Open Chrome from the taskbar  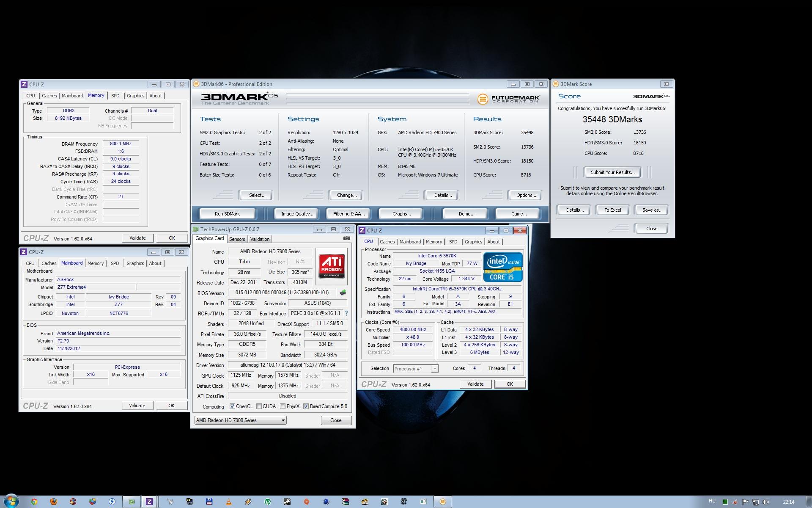[34, 502]
